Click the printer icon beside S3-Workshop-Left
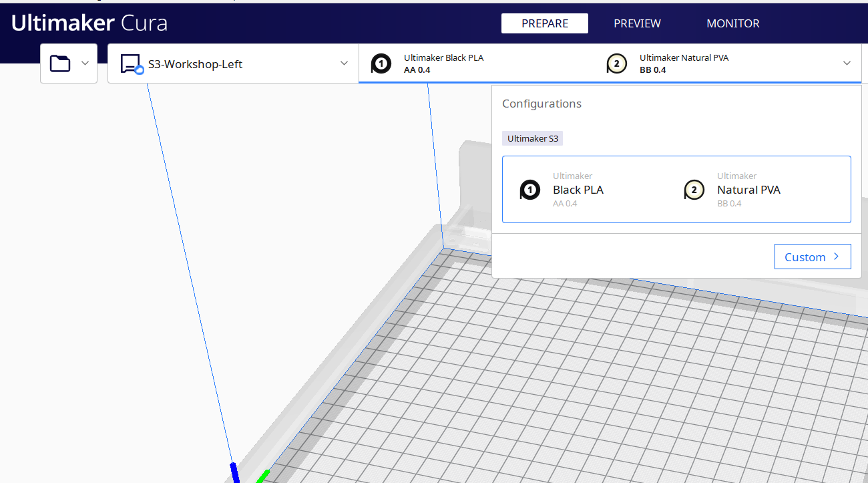 coord(130,62)
